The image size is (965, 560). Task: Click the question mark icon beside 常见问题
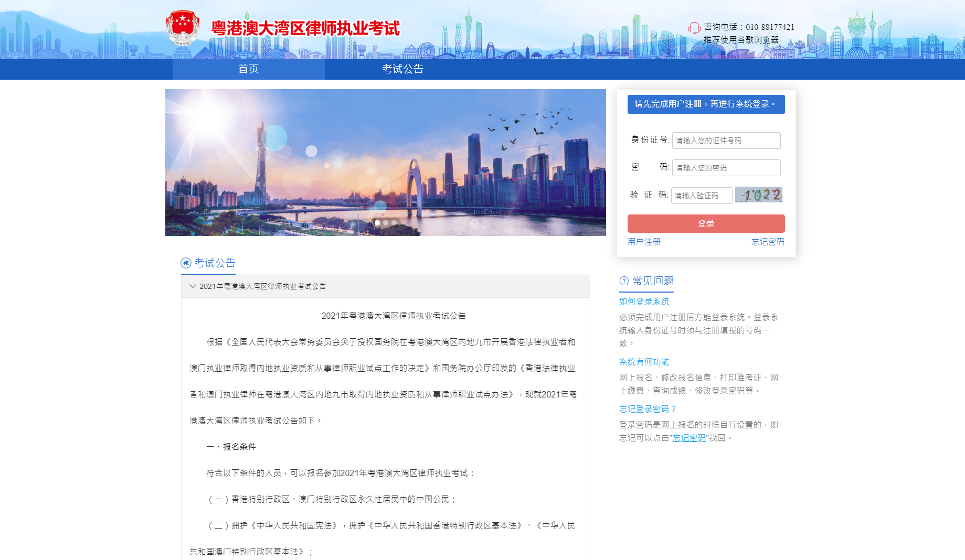[x=624, y=281]
